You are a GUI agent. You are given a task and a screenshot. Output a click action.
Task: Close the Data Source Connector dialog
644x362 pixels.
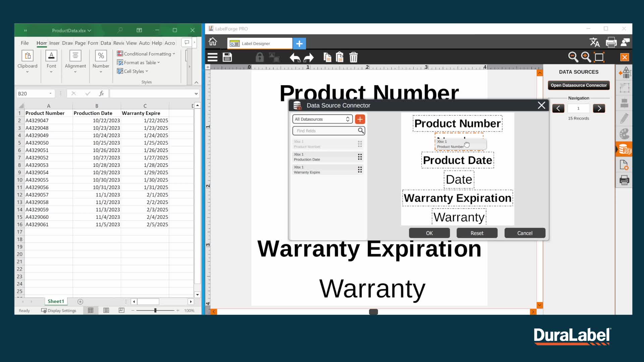coord(541,105)
